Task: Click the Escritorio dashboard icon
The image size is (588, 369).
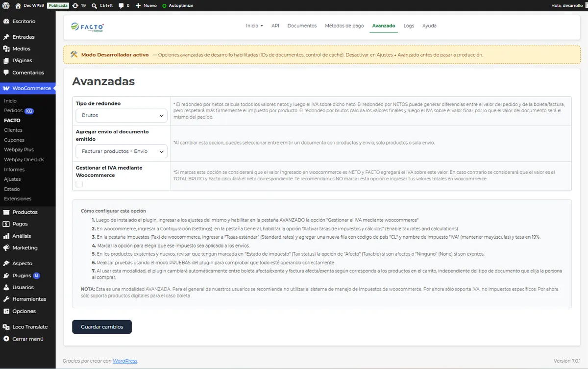Action: (6, 22)
